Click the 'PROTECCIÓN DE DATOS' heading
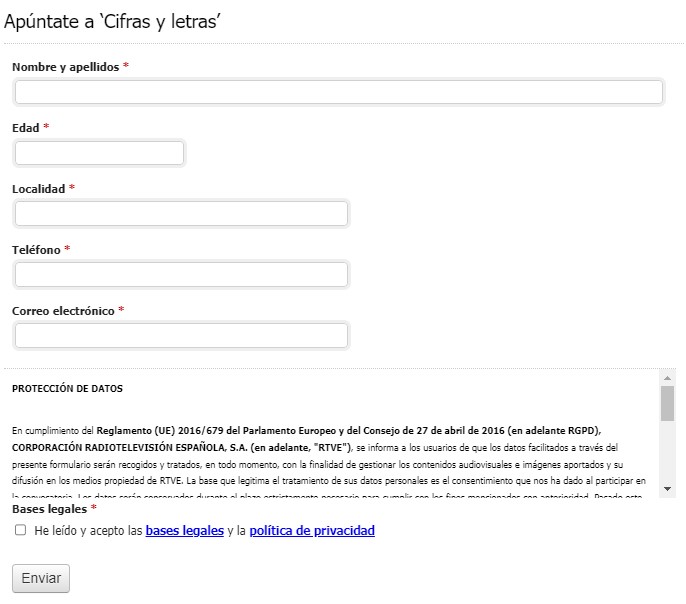 click(67, 389)
